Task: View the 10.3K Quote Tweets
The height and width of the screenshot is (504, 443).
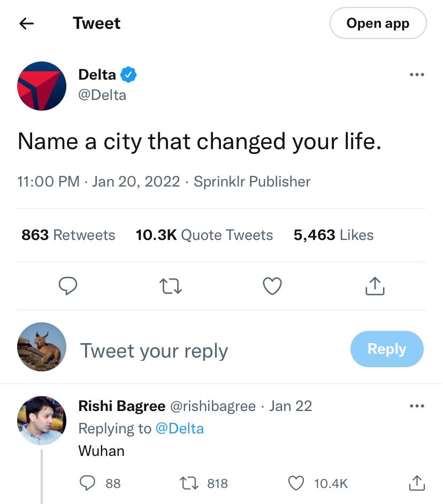Action: click(204, 235)
